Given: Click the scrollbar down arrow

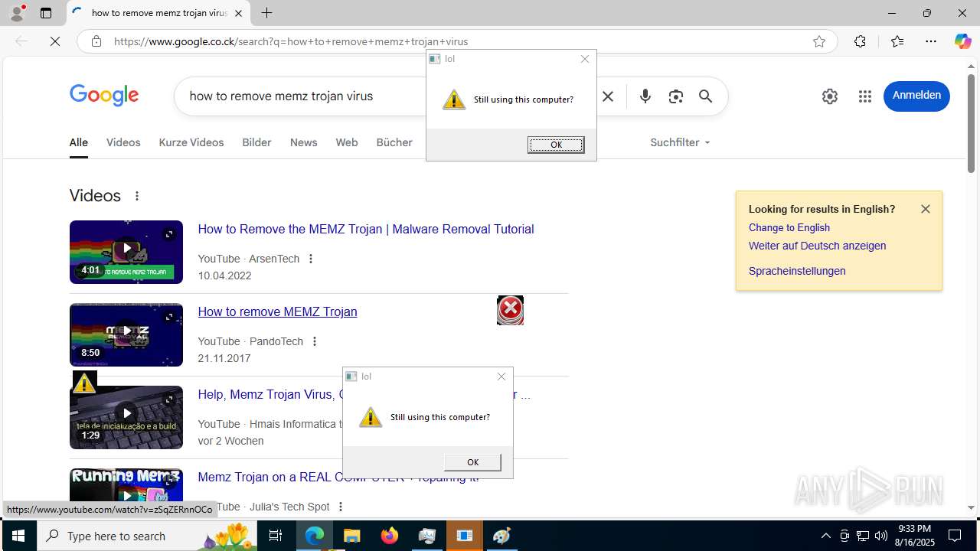Looking at the screenshot, I should (x=971, y=508).
